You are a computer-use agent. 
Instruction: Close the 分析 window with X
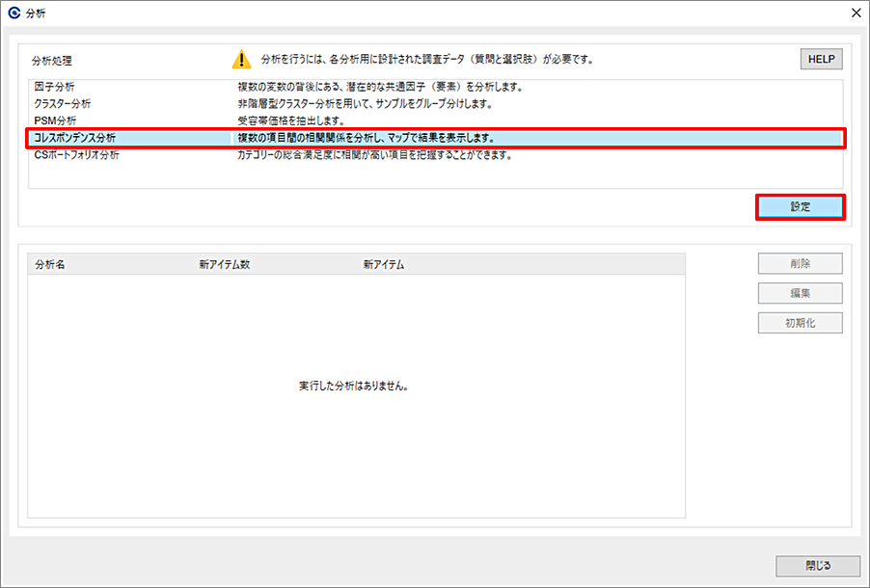[x=856, y=13]
